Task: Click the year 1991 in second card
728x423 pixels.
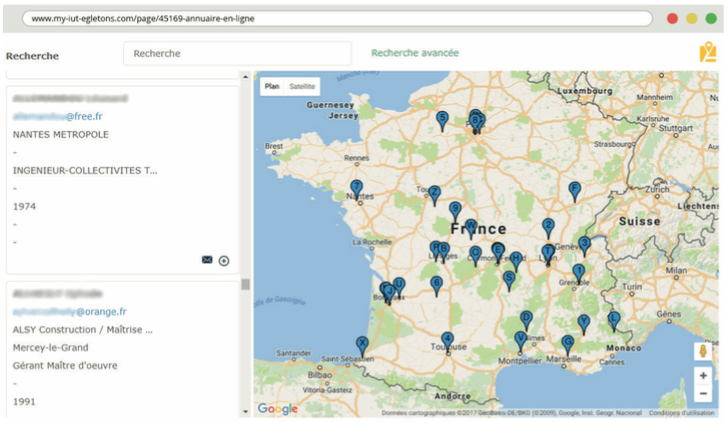Action: 24,402
